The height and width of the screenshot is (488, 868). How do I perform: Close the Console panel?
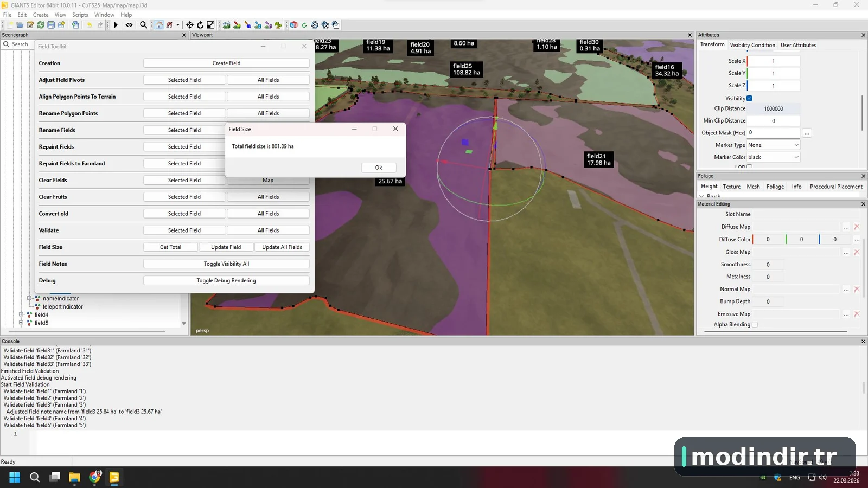863,341
